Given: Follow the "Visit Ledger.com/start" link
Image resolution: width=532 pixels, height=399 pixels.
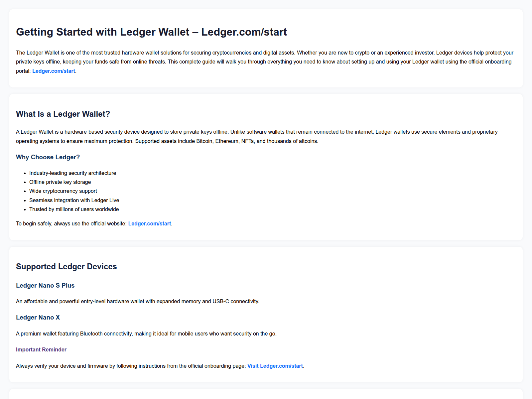Looking at the screenshot, I should [275, 366].
